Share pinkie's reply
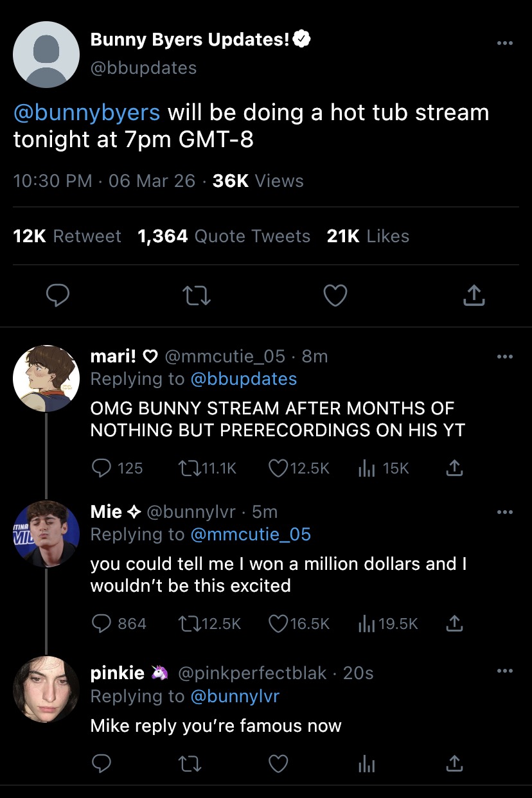Image resolution: width=532 pixels, height=798 pixels. coord(454,764)
